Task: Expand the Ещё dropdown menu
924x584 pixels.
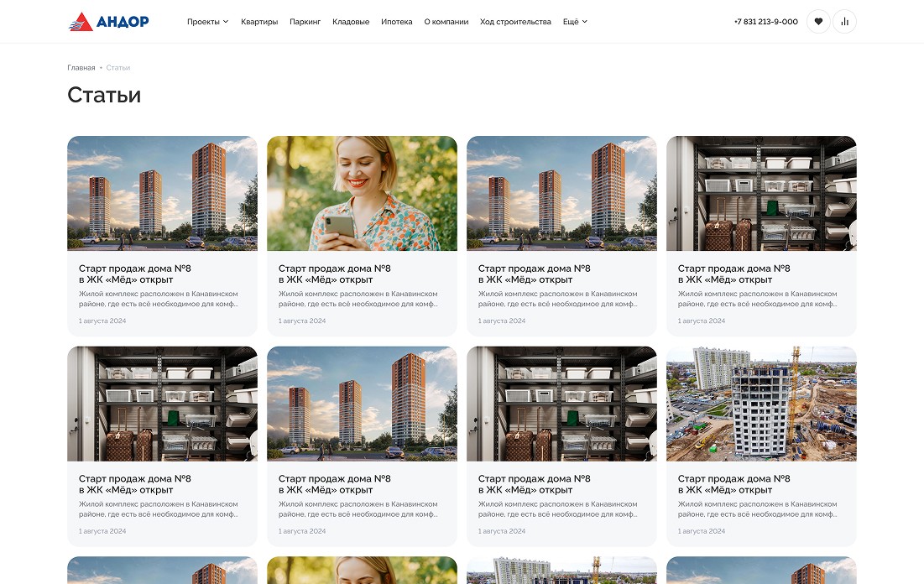Action: (575, 22)
